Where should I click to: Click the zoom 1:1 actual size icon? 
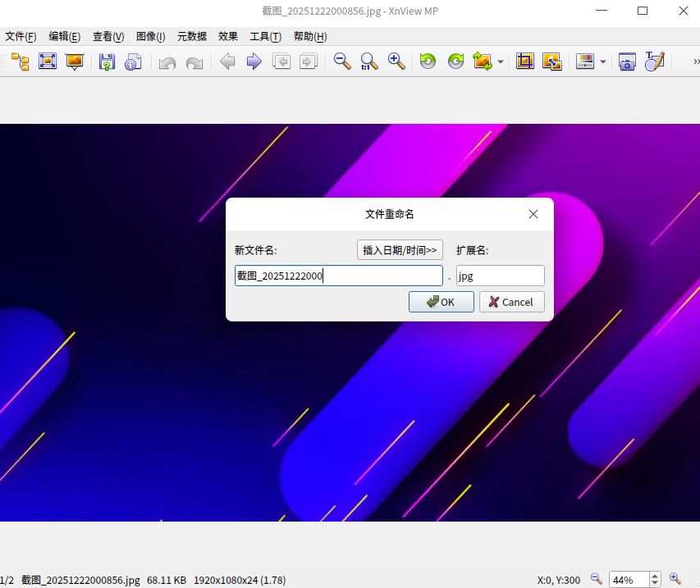click(x=369, y=62)
